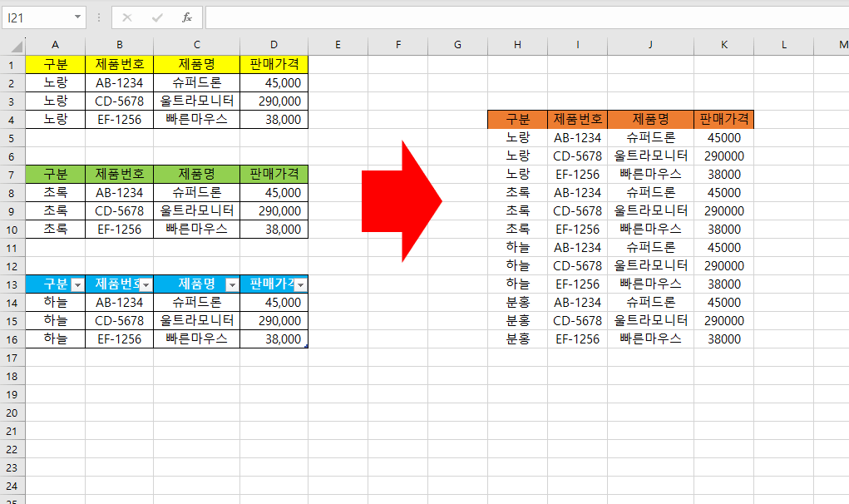The width and height of the screenshot is (849, 504).
Task: Click 290,000 cell in row 15
Action: pos(274,321)
